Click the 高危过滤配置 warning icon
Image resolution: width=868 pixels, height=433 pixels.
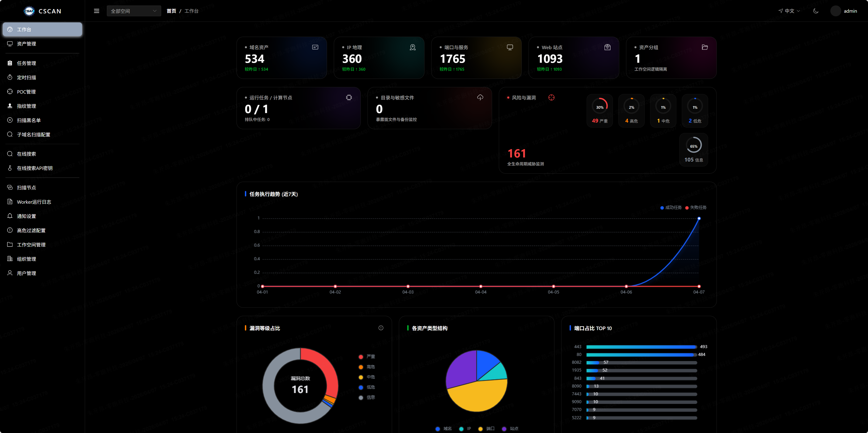10,230
